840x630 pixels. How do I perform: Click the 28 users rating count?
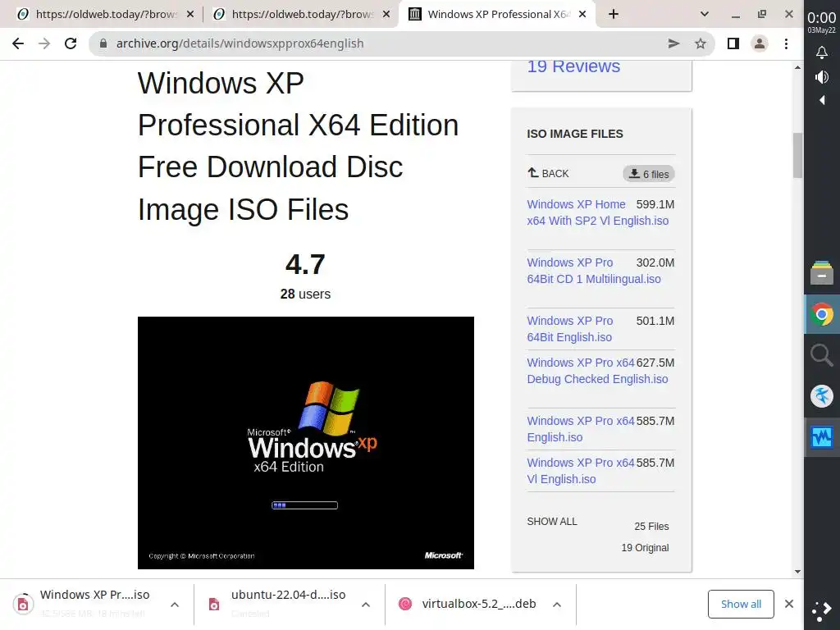point(305,294)
